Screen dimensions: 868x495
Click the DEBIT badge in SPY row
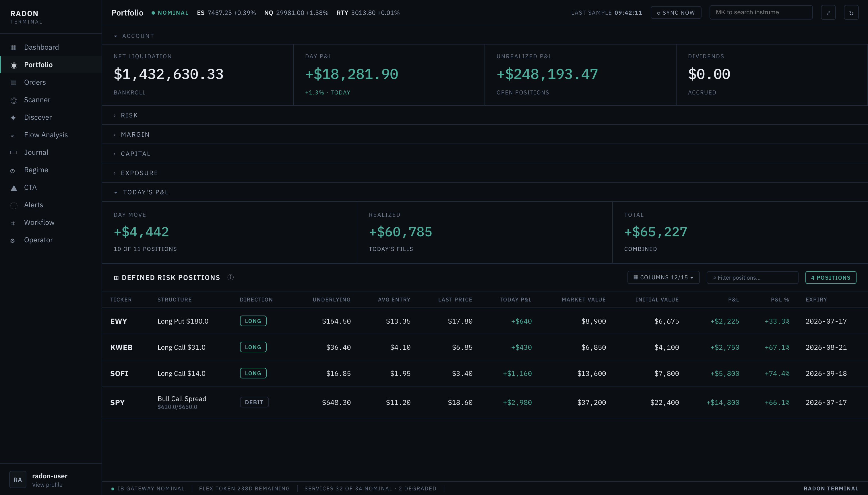(x=254, y=402)
